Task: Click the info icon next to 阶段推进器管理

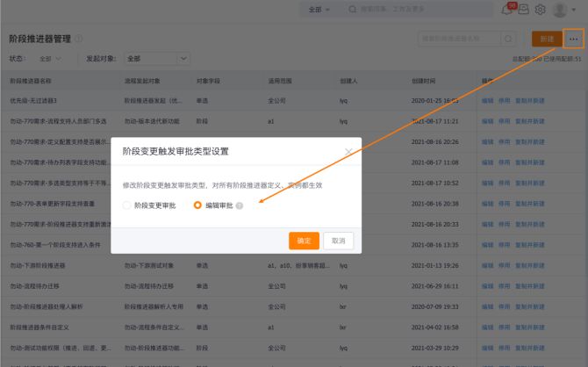Action: 79,39
